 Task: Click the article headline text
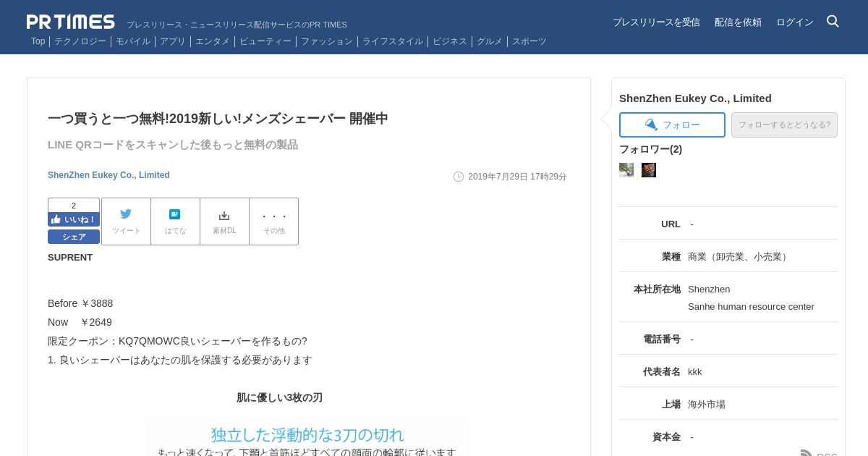[218, 118]
